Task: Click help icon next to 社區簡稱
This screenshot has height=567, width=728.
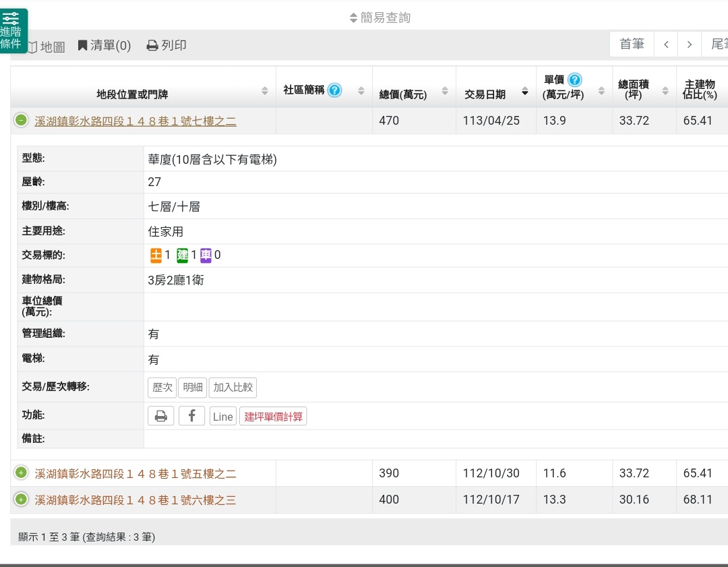Action: tap(334, 90)
